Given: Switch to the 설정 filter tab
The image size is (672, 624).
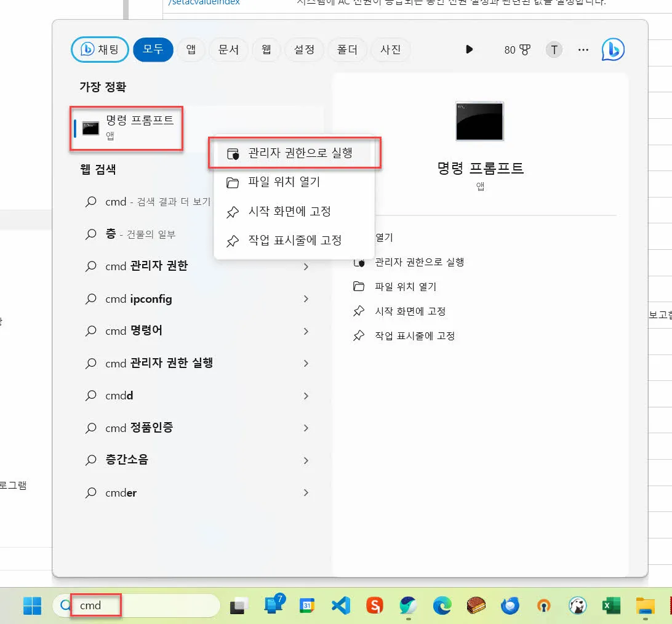Looking at the screenshot, I should tap(304, 50).
